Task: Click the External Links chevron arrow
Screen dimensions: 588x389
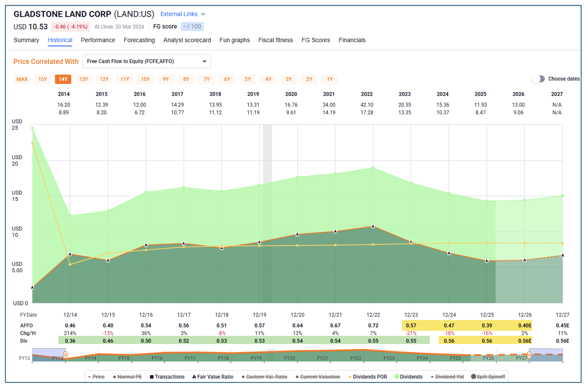Action: [x=203, y=14]
